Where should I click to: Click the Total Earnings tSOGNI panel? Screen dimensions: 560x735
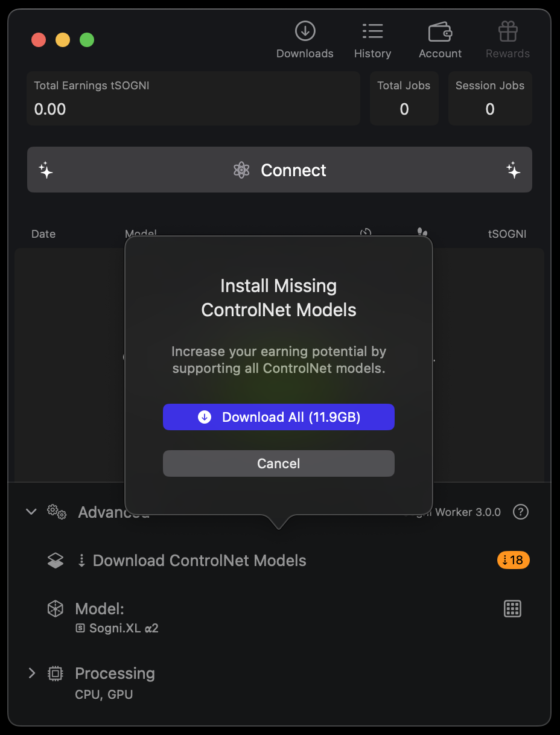click(x=193, y=98)
